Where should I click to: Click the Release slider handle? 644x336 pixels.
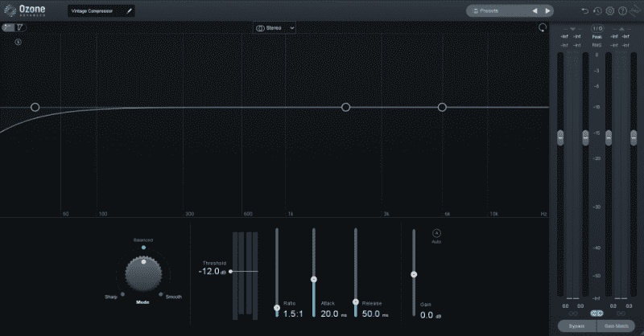[356, 302]
